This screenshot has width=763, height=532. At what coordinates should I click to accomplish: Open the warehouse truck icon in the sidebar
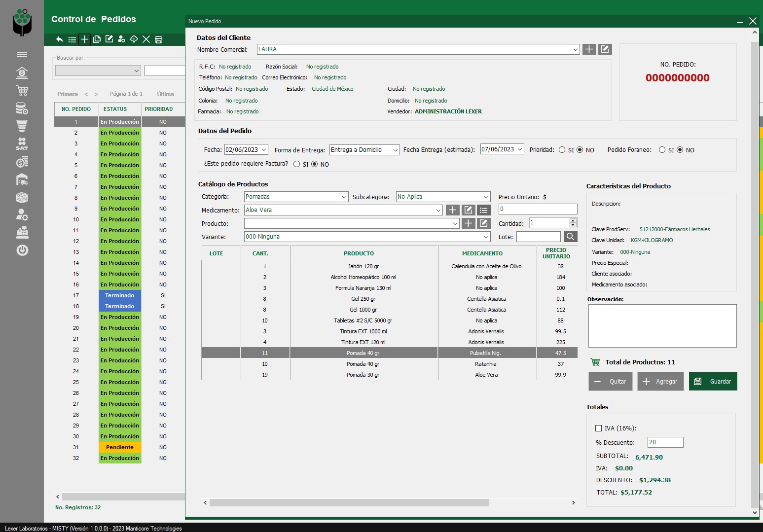click(x=22, y=179)
